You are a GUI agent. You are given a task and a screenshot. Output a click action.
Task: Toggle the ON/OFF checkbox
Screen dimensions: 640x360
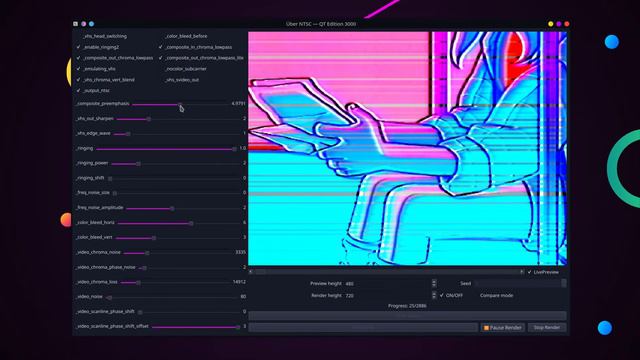pyautogui.click(x=451, y=296)
